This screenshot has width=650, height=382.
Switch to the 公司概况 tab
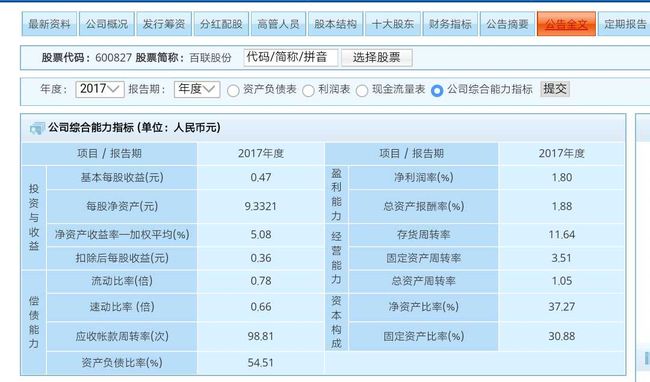tap(107, 24)
